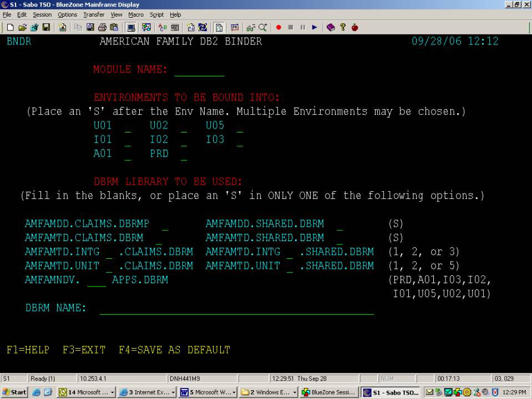
Task: Click the blank in AMFAMNDV. APPS.DBRM
Action: [x=97, y=281]
